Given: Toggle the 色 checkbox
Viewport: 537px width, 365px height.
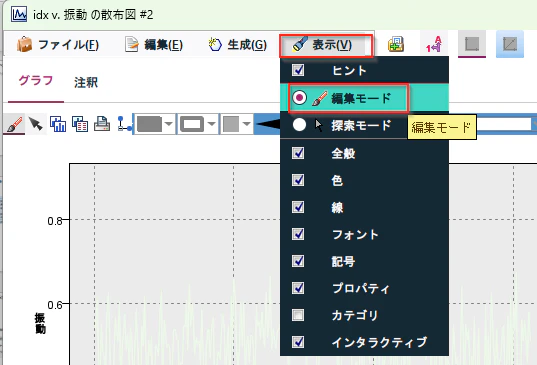Looking at the screenshot, I should [298, 180].
